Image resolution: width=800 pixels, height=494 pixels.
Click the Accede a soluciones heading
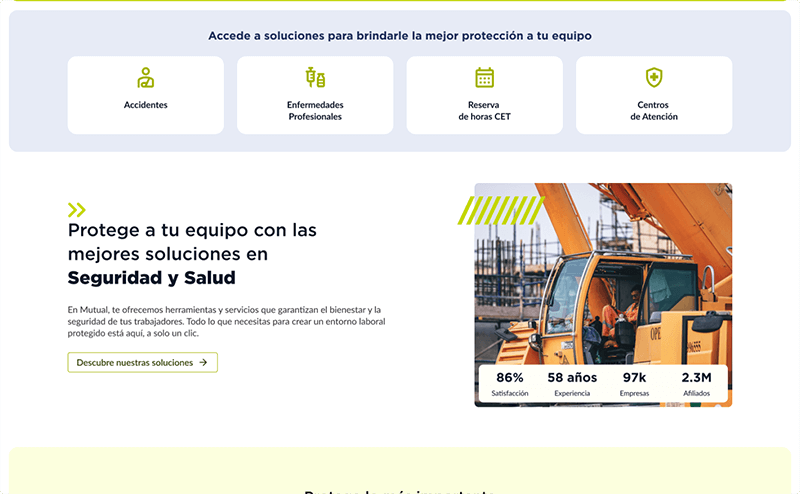click(x=399, y=36)
